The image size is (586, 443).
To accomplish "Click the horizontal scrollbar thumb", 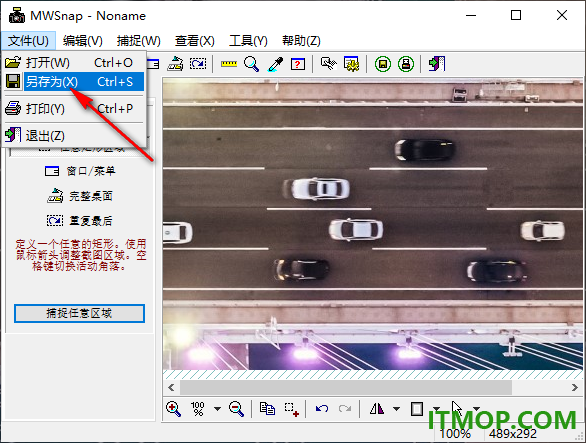I will pyautogui.click(x=346, y=387).
